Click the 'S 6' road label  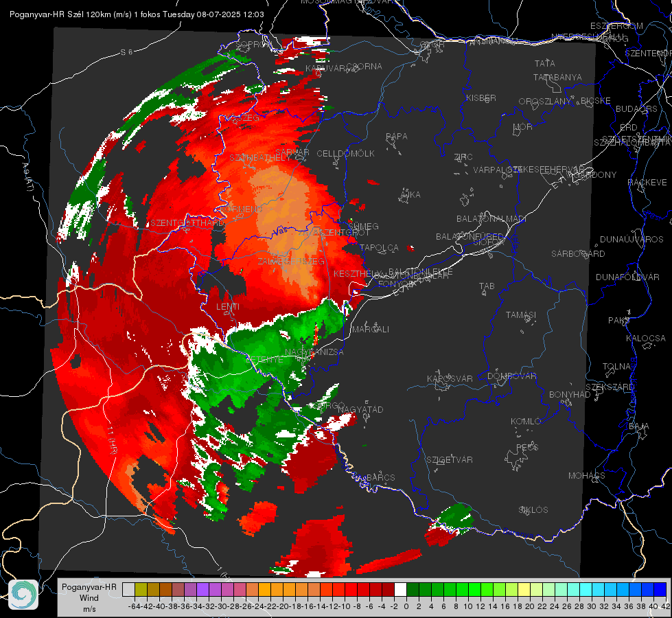coord(126,52)
